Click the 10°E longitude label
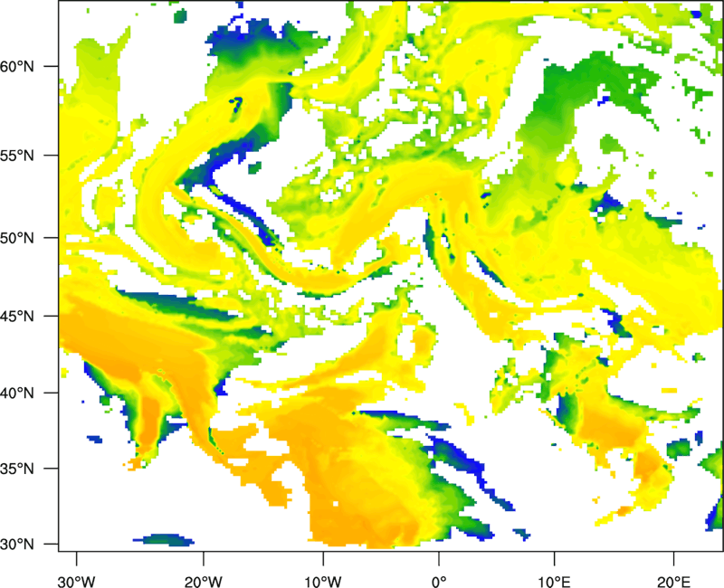 [554, 581]
